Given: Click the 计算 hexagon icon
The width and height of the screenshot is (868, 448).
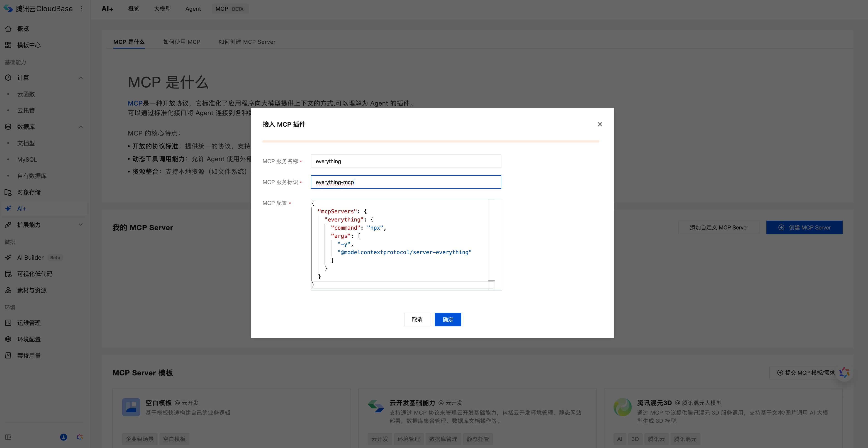Looking at the screenshot, I should point(8,78).
